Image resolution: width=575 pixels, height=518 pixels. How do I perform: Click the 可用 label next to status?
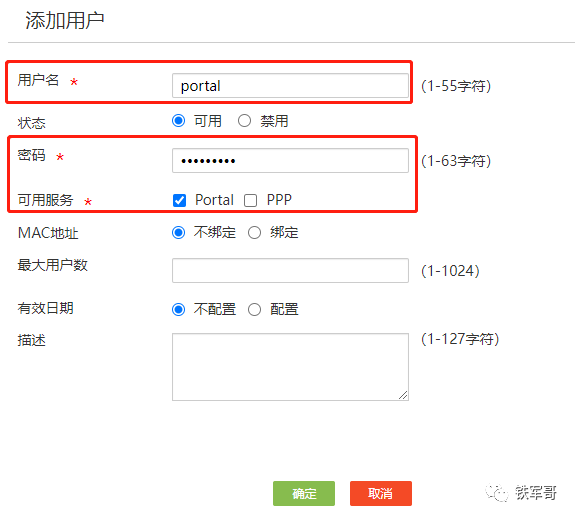(x=208, y=121)
